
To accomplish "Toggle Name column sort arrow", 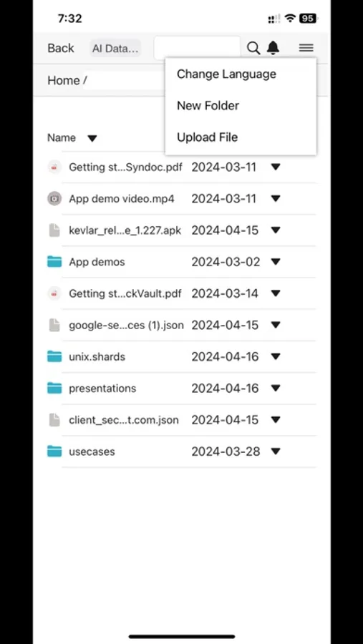I will [92, 138].
